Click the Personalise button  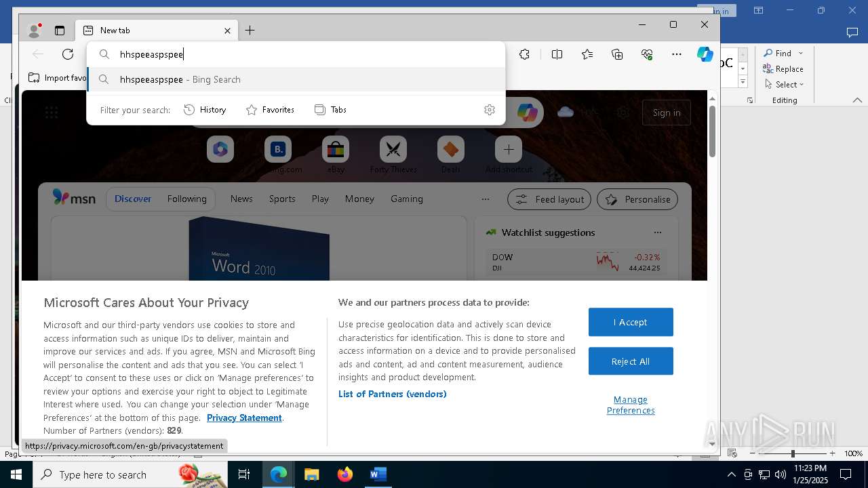(x=637, y=199)
